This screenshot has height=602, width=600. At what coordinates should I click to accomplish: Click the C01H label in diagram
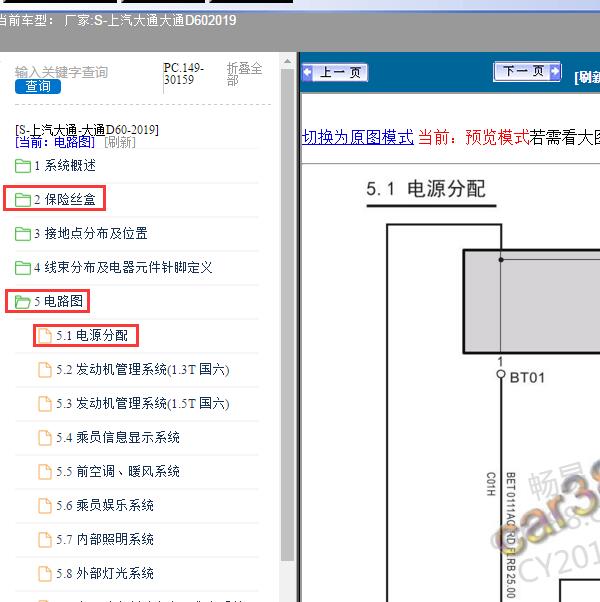[x=491, y=484]
